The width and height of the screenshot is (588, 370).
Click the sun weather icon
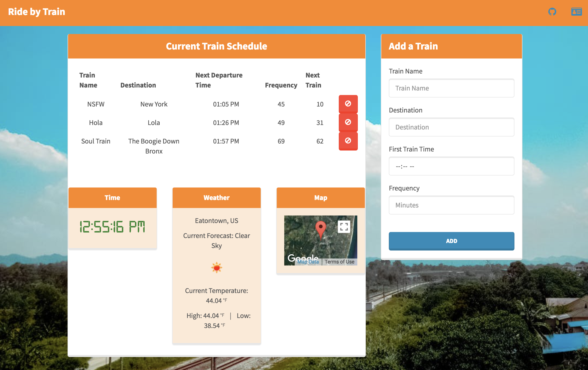pos(216,268)
